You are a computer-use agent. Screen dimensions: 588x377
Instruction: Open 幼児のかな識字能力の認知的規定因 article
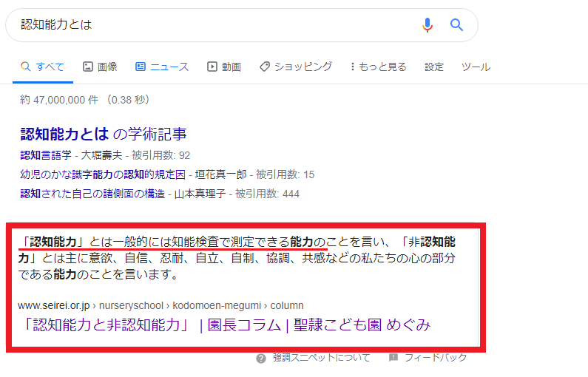point(103,174)
